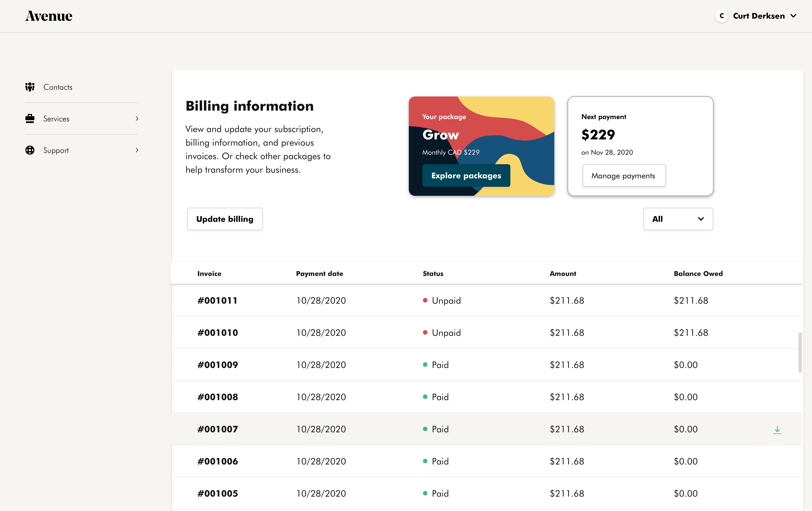Screen dimensions: 812x511
Task: Click the user avatar letter C
Action: [721, 16]
